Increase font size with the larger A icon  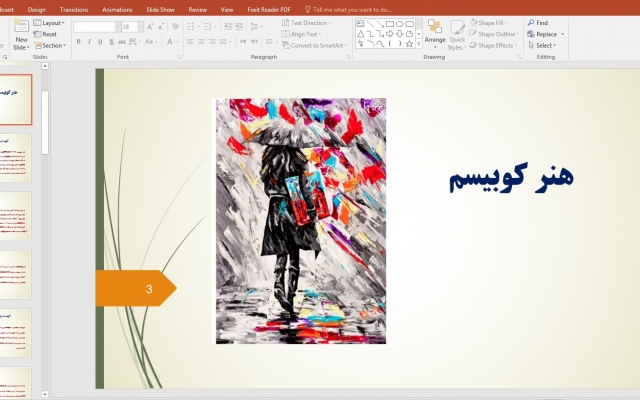click(x=150, y=27)
